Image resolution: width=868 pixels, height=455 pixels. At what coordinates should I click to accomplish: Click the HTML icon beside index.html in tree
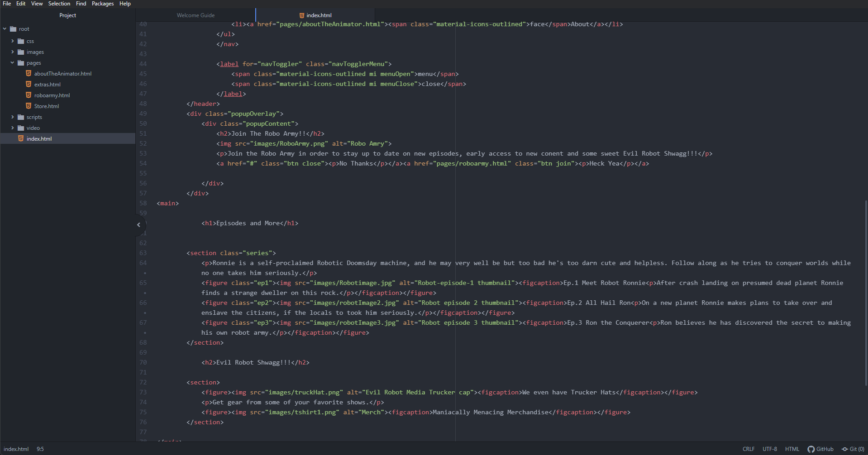coord(21,138)
